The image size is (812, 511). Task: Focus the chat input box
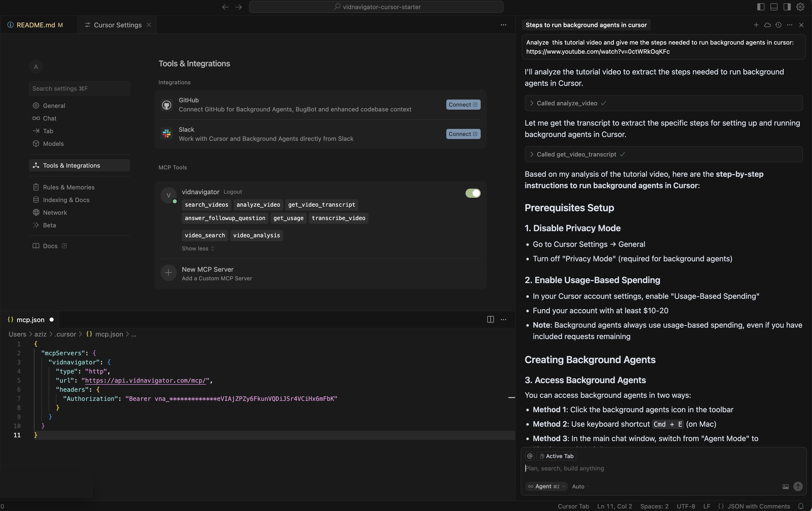point(663,468)
